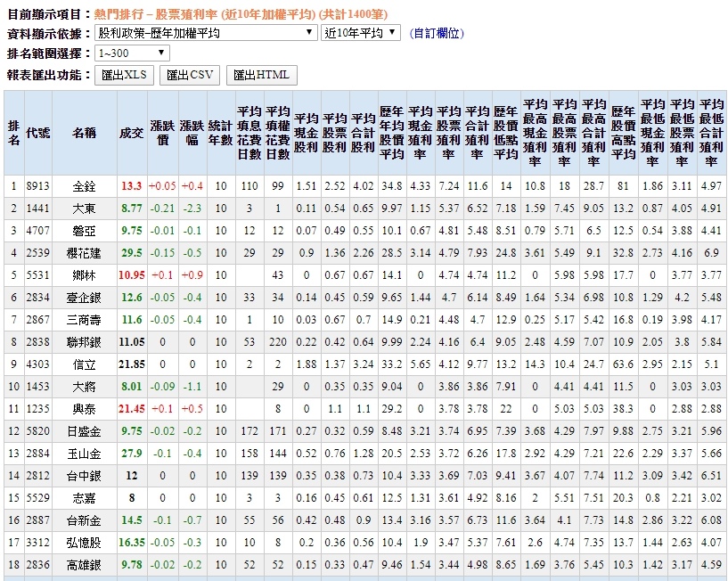Viewport: 728px width, 581px height.
Task: Click the 自訂欄位 link
Action: coord(437,34)
